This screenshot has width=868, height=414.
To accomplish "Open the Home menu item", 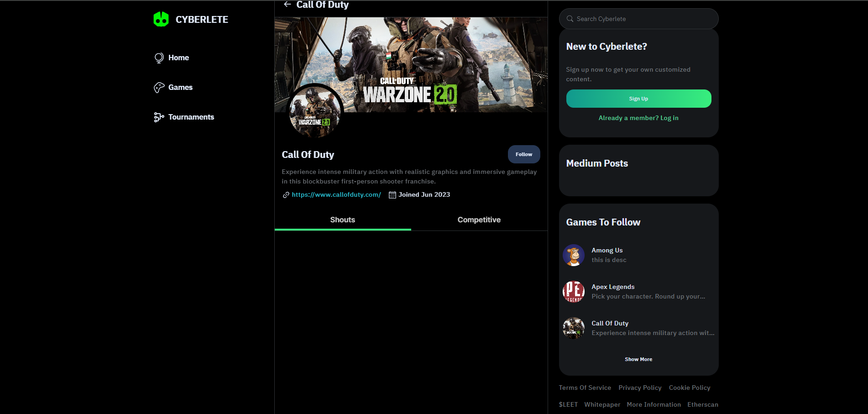I will 178,58.
